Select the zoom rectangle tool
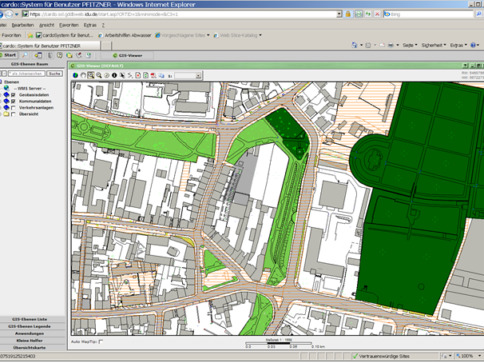The width and height of the screenshot is (484, 363). tap(91, 76)
